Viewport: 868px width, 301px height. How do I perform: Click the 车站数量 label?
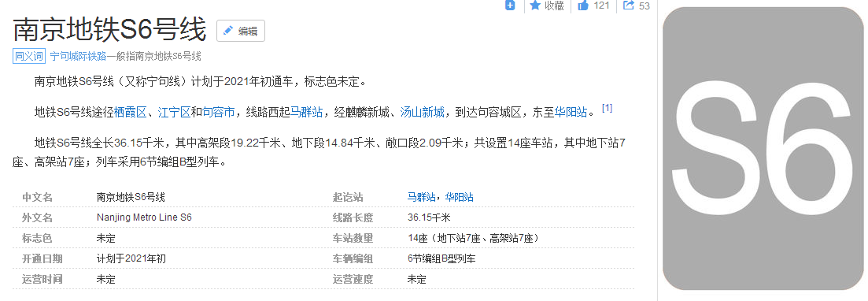pyautogui.click(x=353, y=239)
